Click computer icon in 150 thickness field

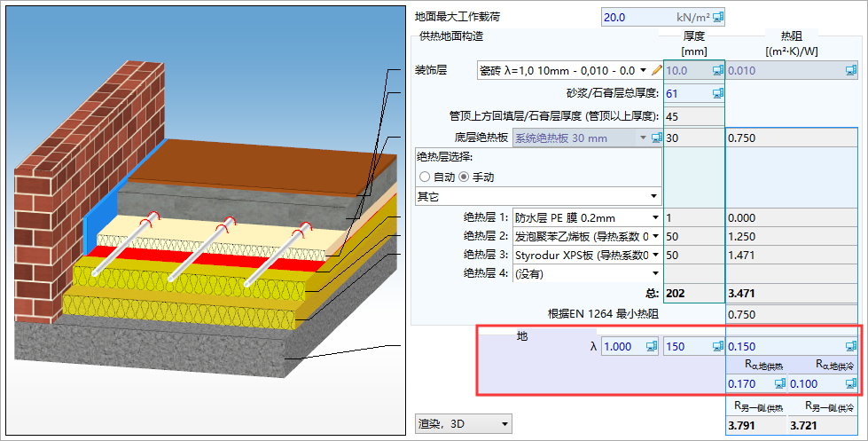tap(717, 347)
